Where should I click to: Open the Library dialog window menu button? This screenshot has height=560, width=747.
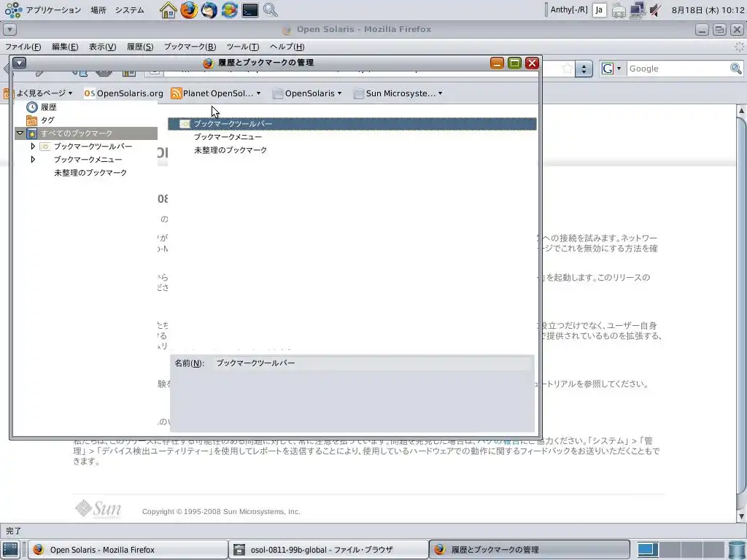pyautogui.click(x=19, y=63)
